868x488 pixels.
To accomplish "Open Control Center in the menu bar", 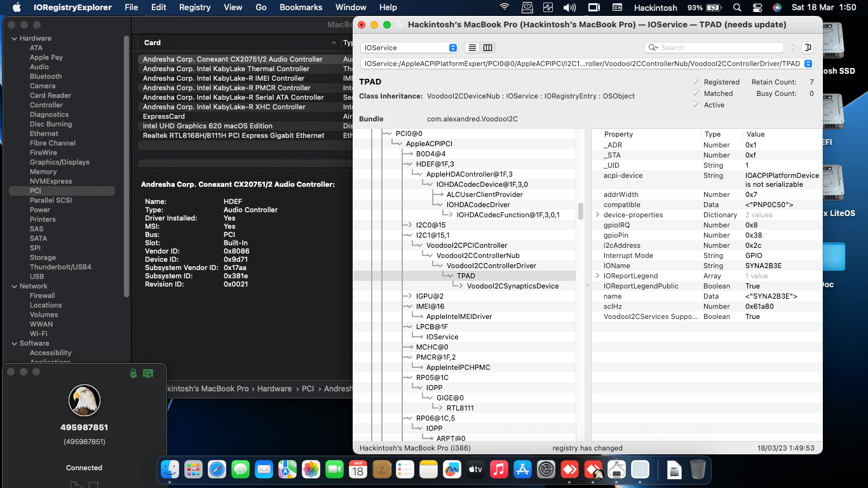I will click(757, 8).
